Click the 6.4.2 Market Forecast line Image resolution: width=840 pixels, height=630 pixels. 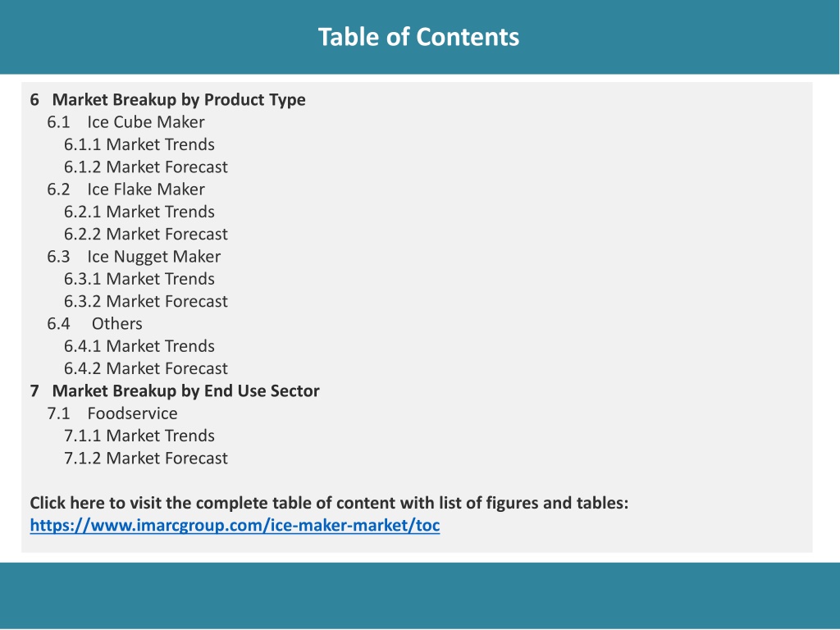146,369
